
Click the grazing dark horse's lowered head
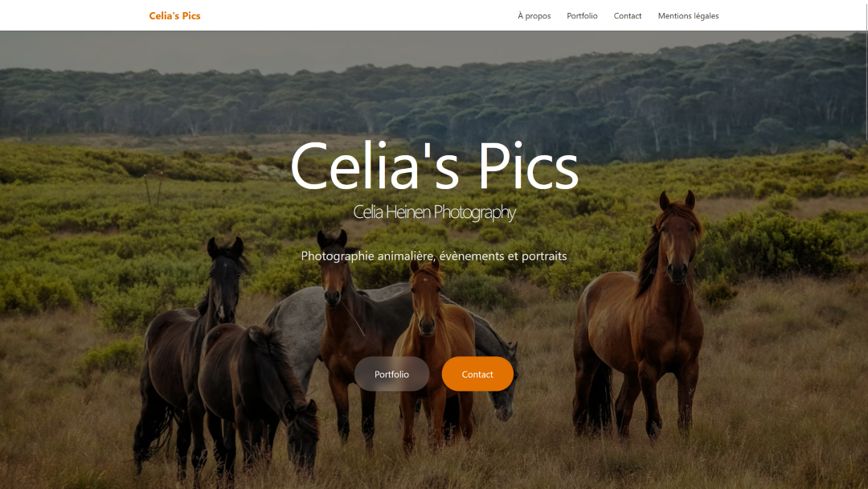tap(303, 438)
